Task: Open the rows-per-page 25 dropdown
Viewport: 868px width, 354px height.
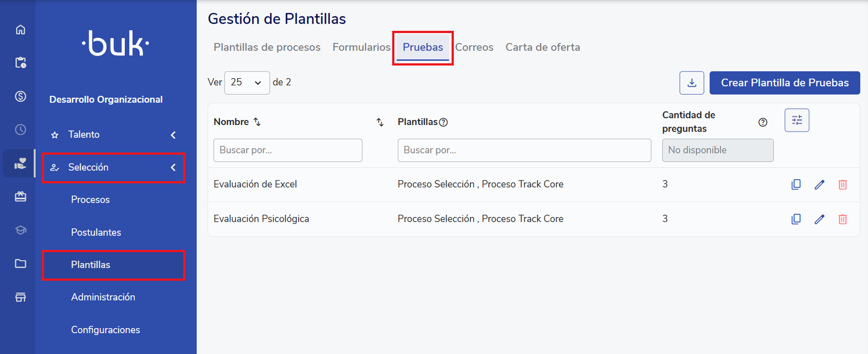Action: 247,83
